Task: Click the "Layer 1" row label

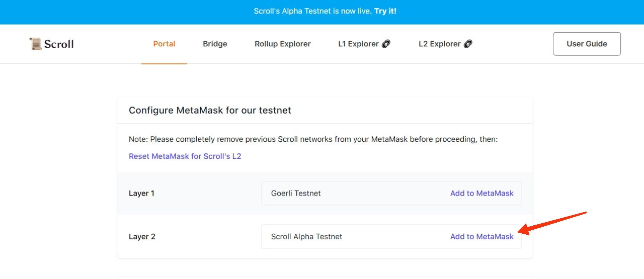Action: (x=142, y=193)
